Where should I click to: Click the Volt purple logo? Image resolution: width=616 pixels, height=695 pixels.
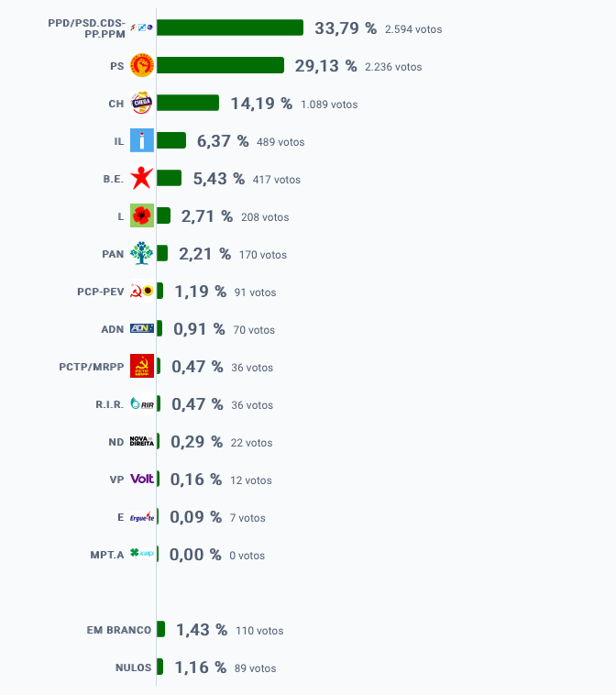pyautogui.click(x=142, y=479)
